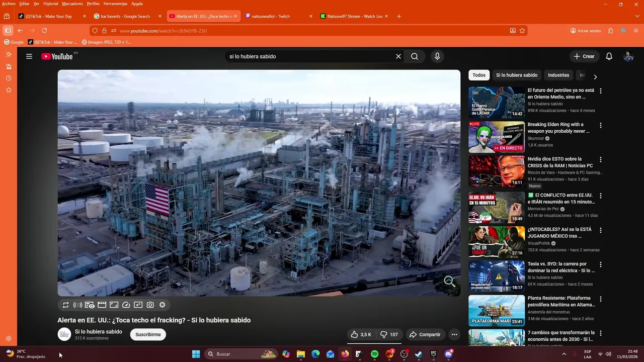Select the 'Si lo hubiera sabido' chip
Image resolution: width=644 pixels, height=362 pixels.
click(x=517, y=75)
